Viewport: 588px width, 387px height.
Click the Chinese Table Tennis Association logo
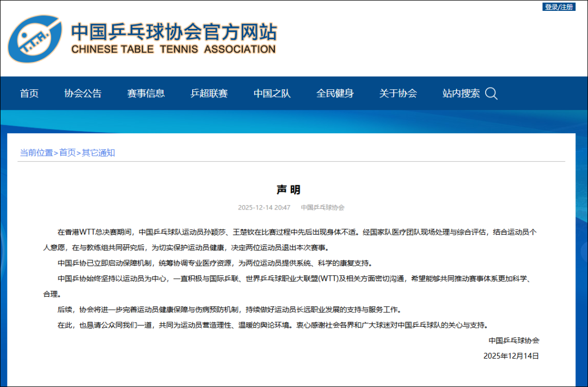click(35, 39)
